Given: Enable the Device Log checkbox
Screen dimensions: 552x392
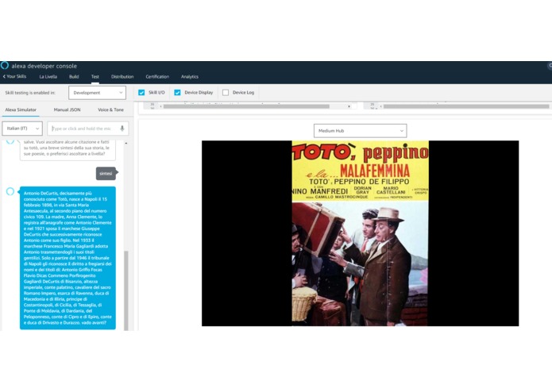Looking at the screenshot, I should (226, 93).
